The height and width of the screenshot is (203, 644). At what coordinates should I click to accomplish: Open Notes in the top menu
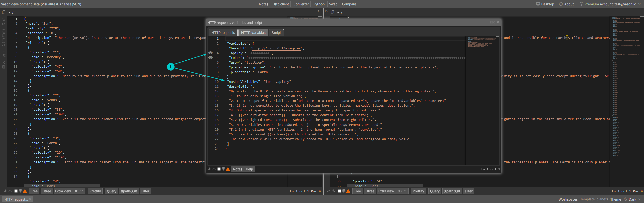[x=263, y=4]
